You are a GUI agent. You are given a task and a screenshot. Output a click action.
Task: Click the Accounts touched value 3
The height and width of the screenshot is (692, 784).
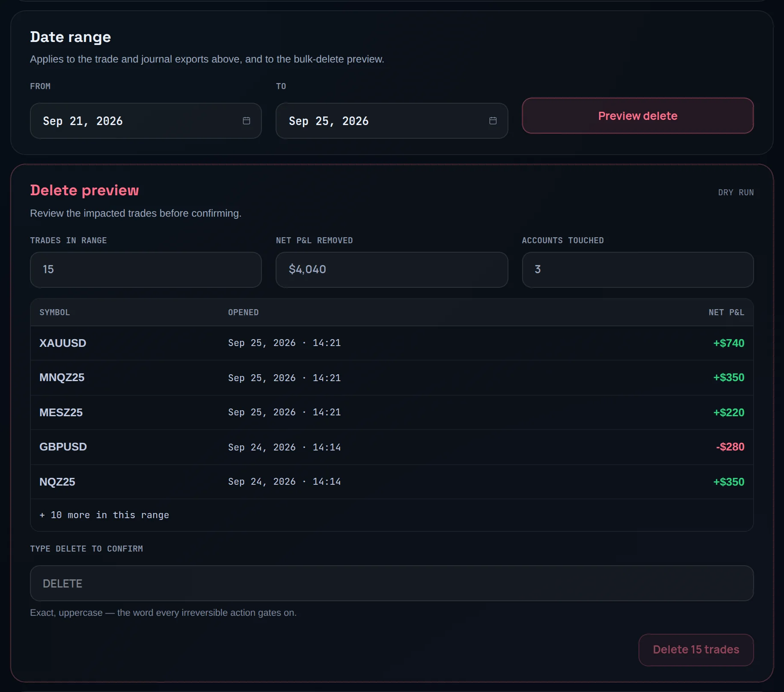[x=638, y=269]
